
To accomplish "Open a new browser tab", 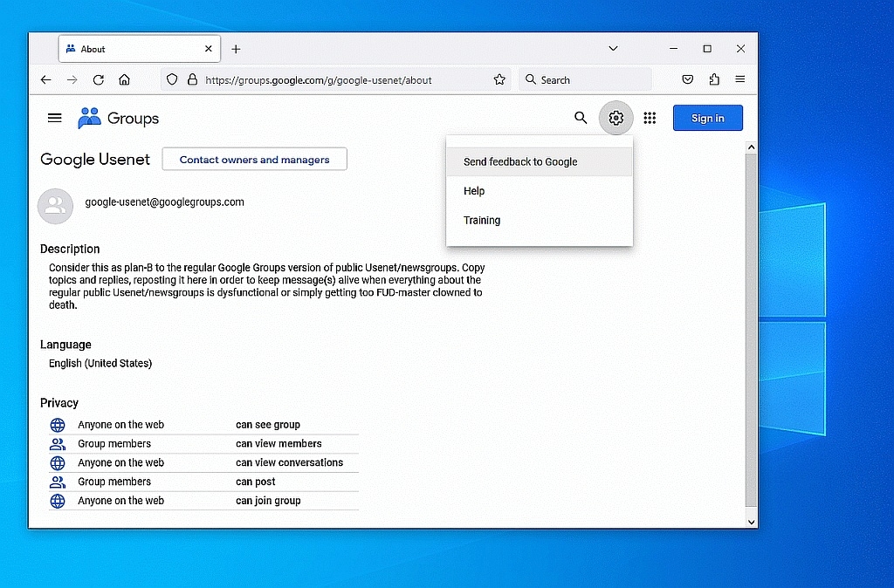I will coord(236,49).
